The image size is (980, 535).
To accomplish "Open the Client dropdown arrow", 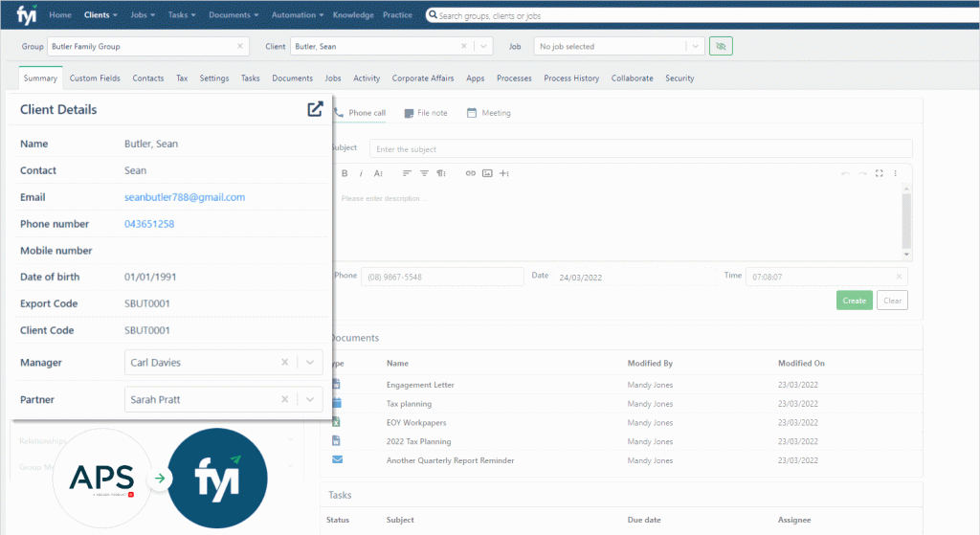I will pos(483,46).
